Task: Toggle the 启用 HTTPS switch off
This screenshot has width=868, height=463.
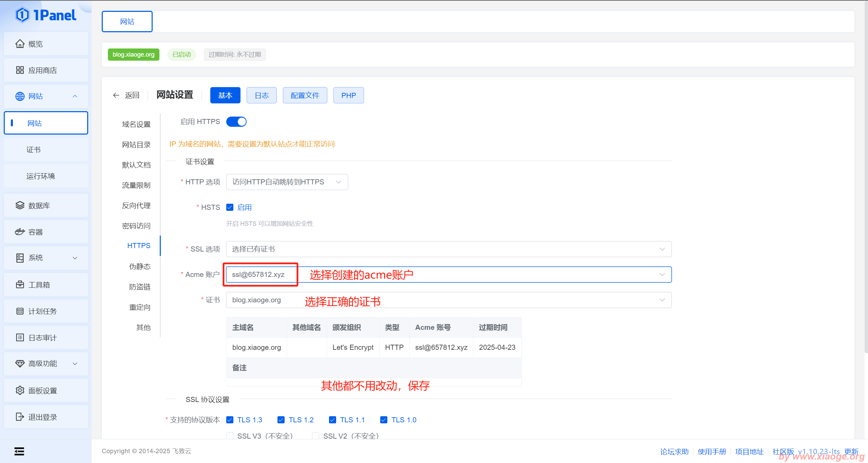Action: tap(236, 122)
